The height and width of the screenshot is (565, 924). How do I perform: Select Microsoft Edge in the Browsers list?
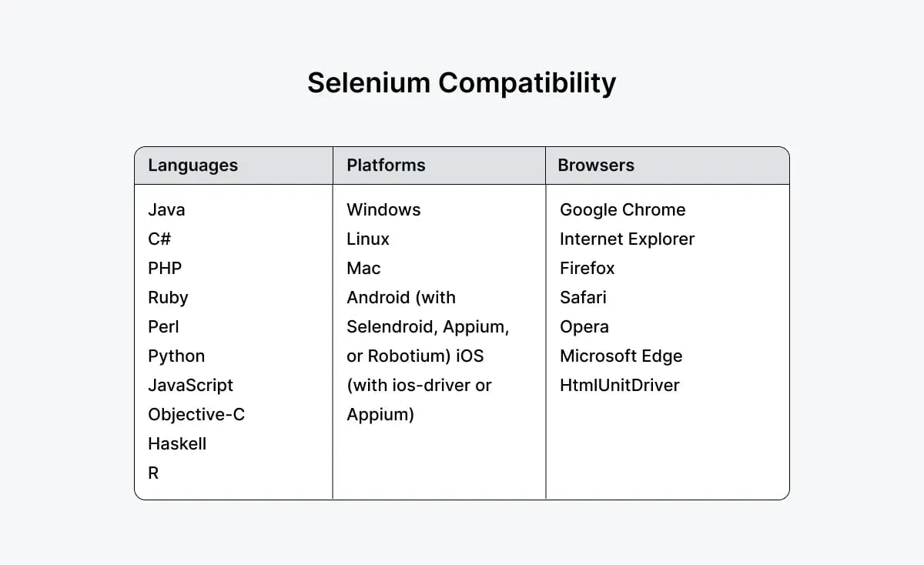pyautogui.click(x=621, y=356)
